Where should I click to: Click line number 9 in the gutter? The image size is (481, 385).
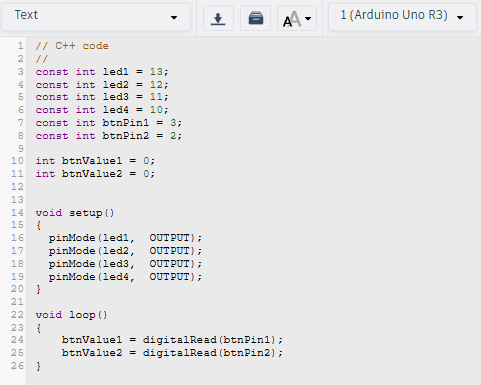[x=21, y=148]
